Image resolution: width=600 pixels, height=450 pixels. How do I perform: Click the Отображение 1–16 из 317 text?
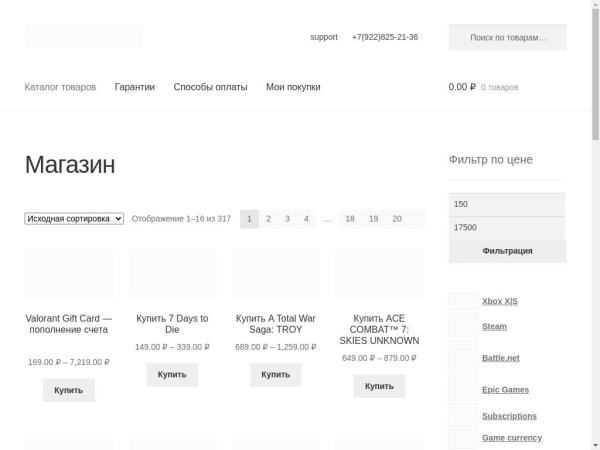(x=181, y=219)
